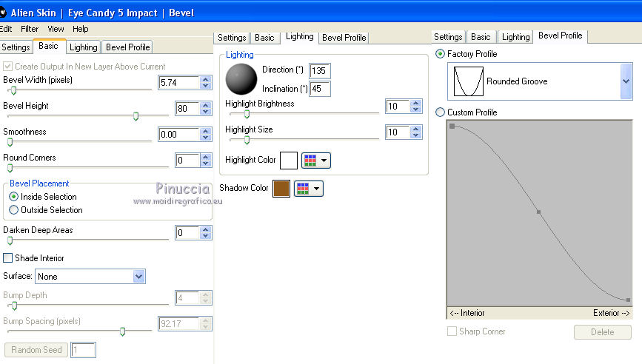Select the Rounded Groove profile thumbnail
This screenshot has width=642, height=364.
tap(469, 81)
